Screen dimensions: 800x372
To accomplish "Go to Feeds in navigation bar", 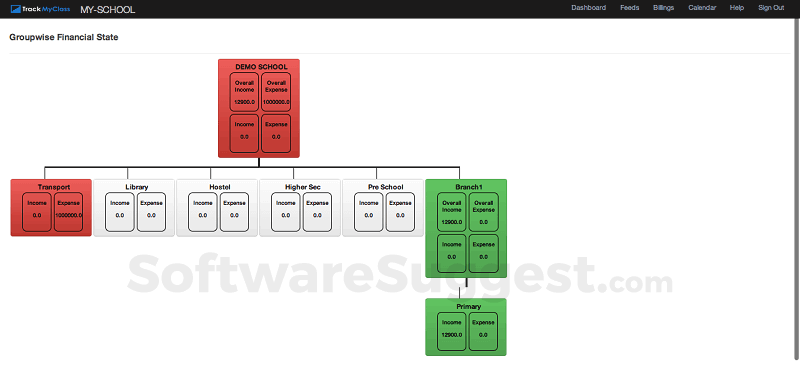I will [x=630, y=8].
